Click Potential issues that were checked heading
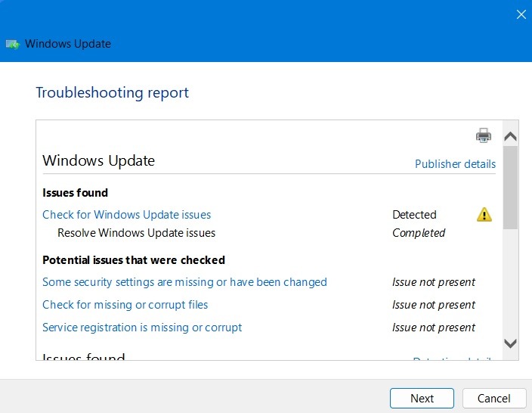 134,260
